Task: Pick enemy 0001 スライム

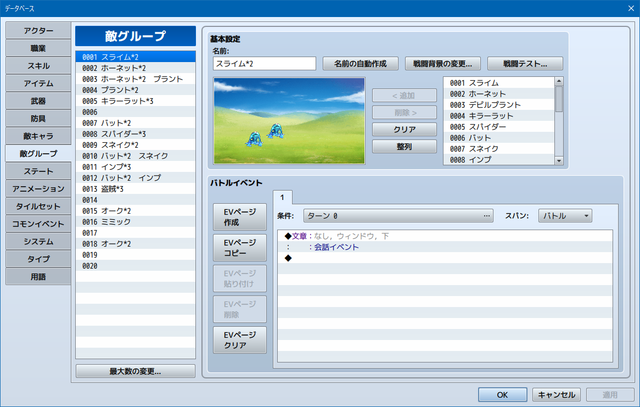Action: (499, 83)
